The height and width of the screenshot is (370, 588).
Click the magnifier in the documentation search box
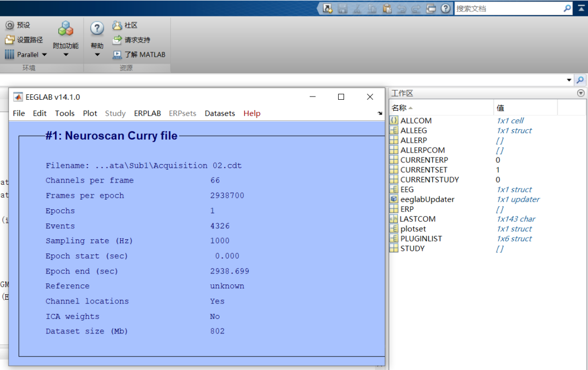[x=567, y=8]
